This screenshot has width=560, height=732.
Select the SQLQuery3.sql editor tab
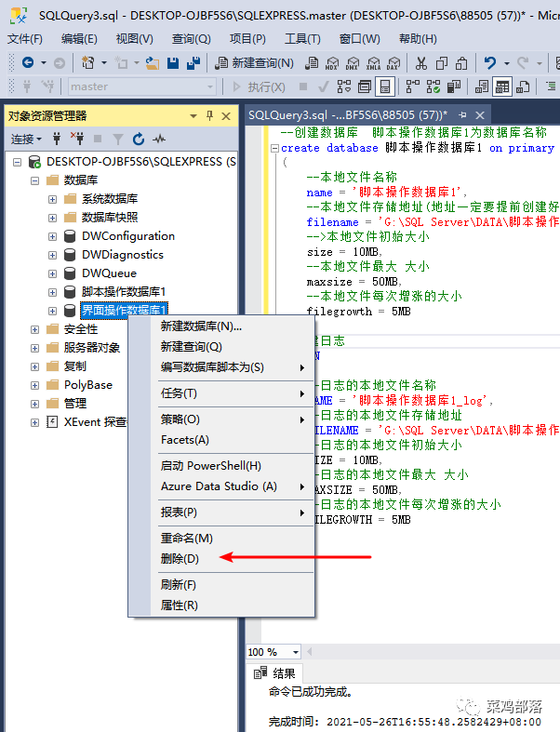pyautogui.click(x=348, y=114)
